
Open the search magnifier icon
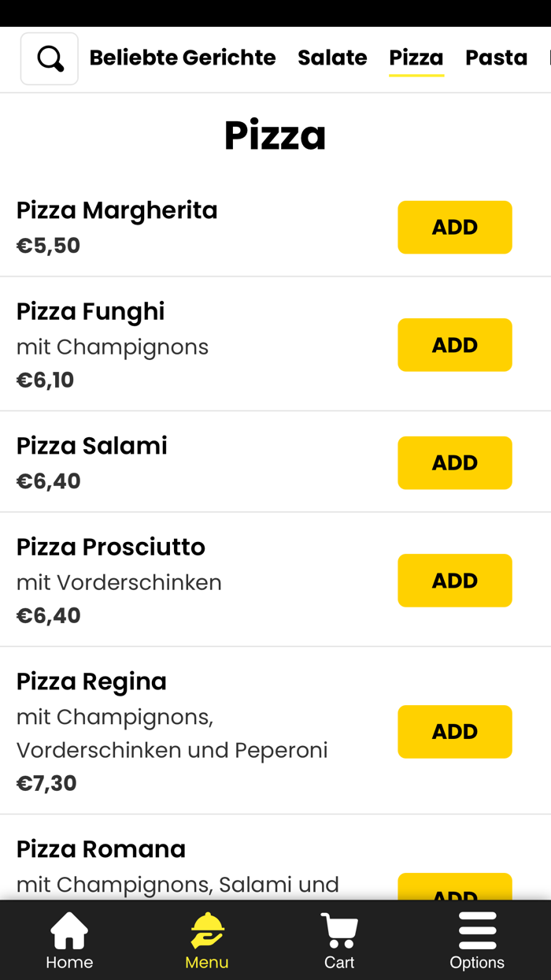[49, 58]
